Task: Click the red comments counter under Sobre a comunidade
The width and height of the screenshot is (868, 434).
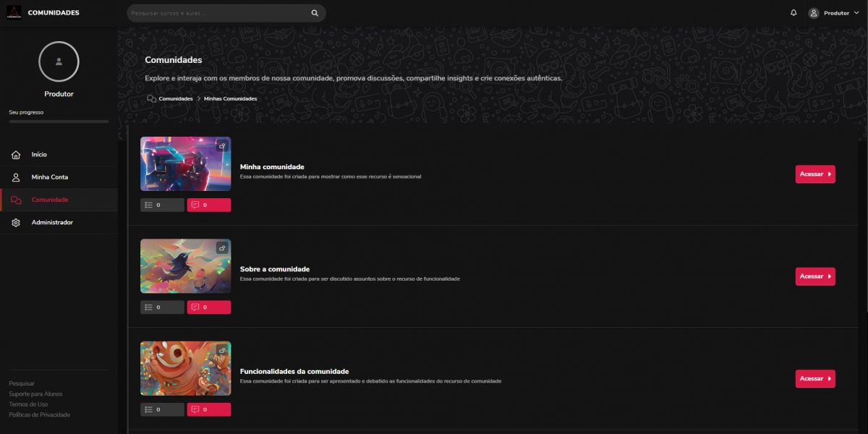Action: click(x=209, y=307)
